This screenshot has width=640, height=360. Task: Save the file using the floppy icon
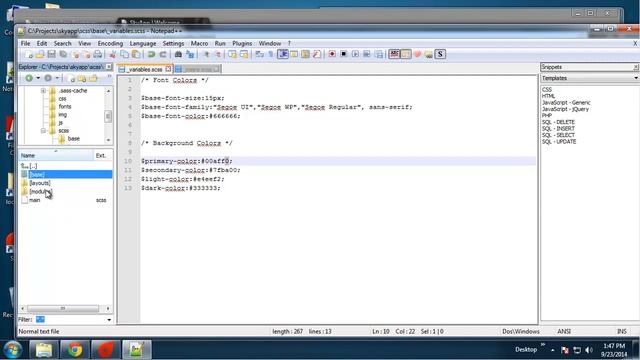click(x=51, y=54)
